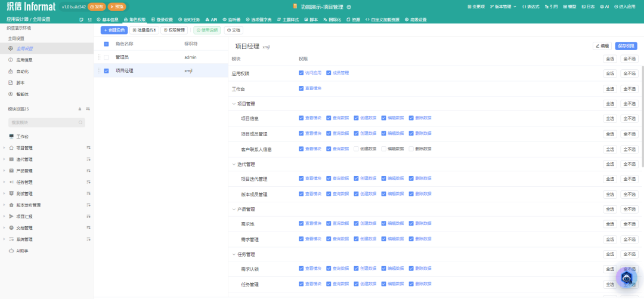
Task: Expand 测试管理 tree arrow in sidebar
Action: coord(4,194)
